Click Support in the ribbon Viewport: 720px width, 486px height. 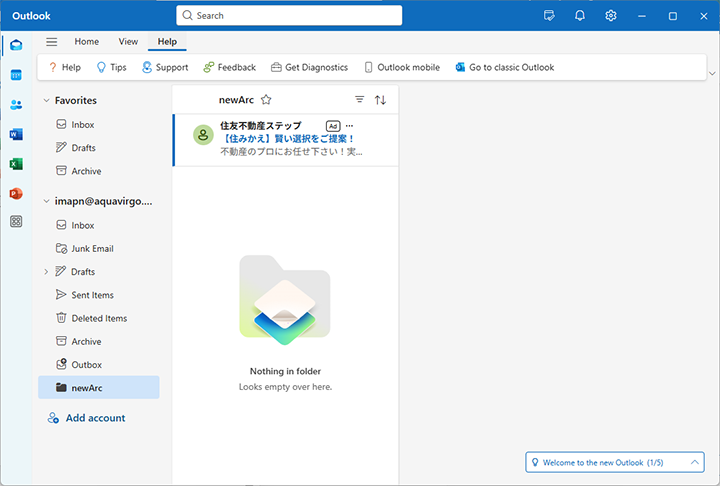[x=165, y=68]
